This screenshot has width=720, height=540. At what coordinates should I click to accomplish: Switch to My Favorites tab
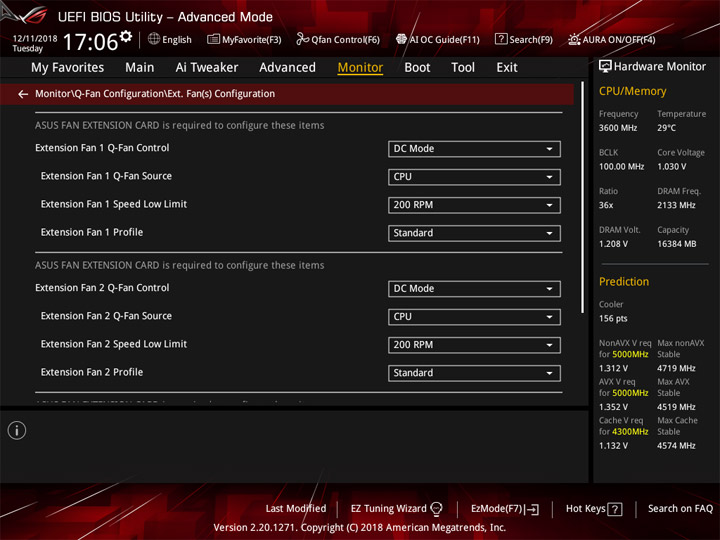68,68
